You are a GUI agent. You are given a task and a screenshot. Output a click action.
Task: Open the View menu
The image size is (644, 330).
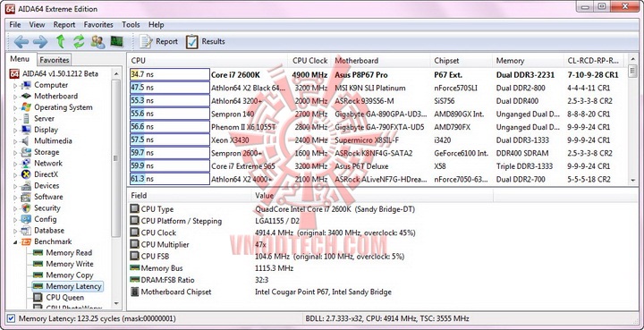[37, 25]
